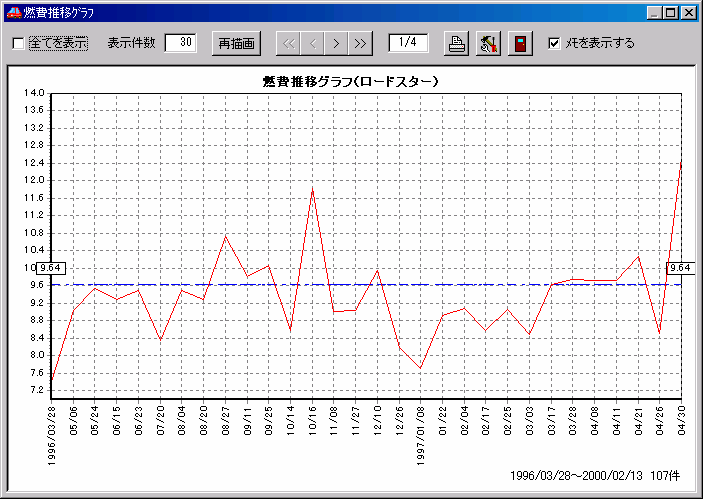Screen dimensions: 703x499
Task: Open the settings tools icon
Action: coord(488,44)
